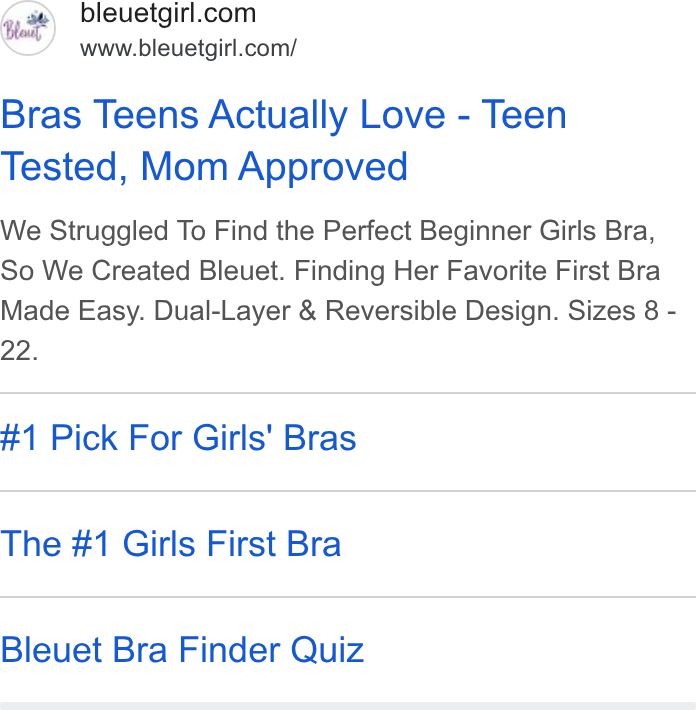Click the "We Struggled To Find" description line
Image resolution: width=696 pixels, height=710 pixels.
(x=327, y=231)
